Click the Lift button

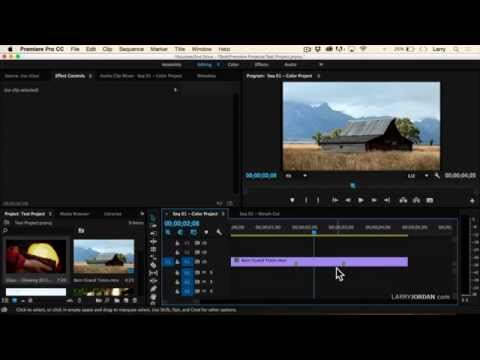click(x=403, y=200)
